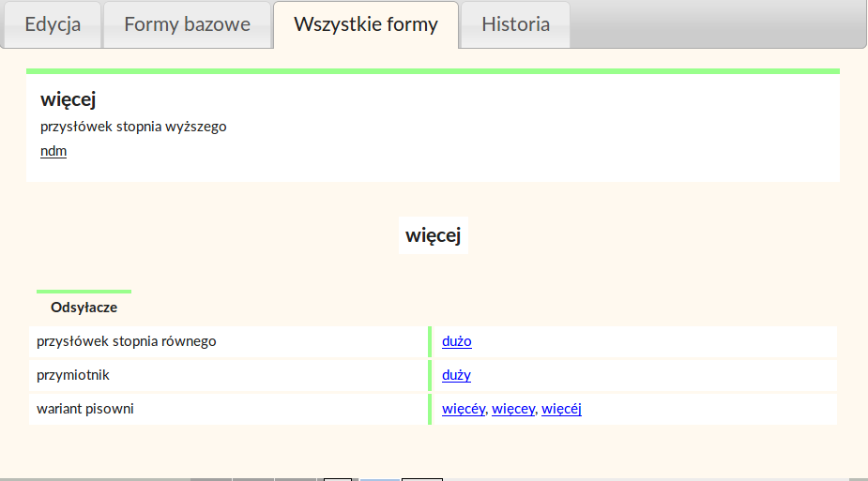Click the boxed więcej form cell

click(433, 235)
